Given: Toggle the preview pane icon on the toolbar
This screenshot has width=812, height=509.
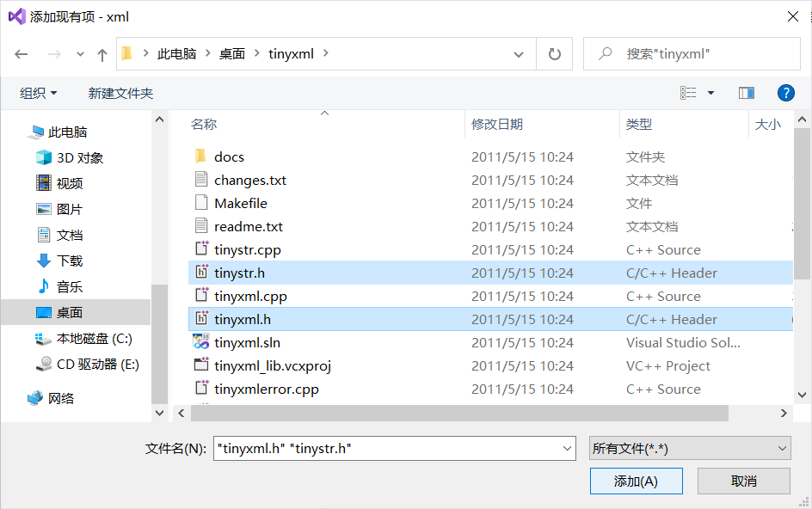Looking at the screenshot, I should pos(746,93).
